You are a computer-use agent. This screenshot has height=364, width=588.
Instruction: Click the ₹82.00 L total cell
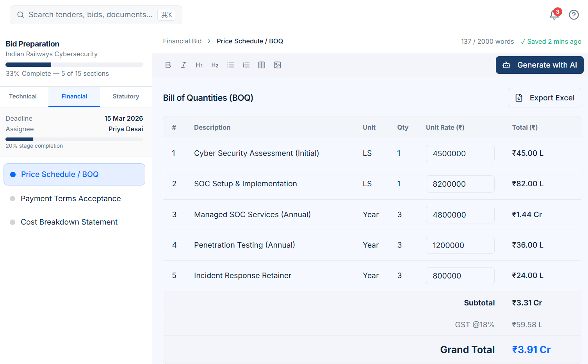[528, 184]
